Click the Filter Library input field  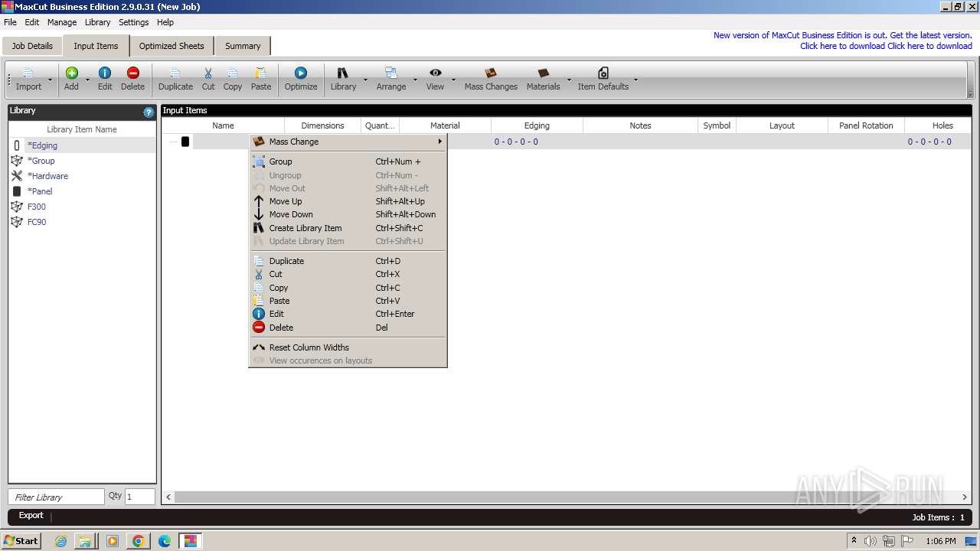(56, 497)
